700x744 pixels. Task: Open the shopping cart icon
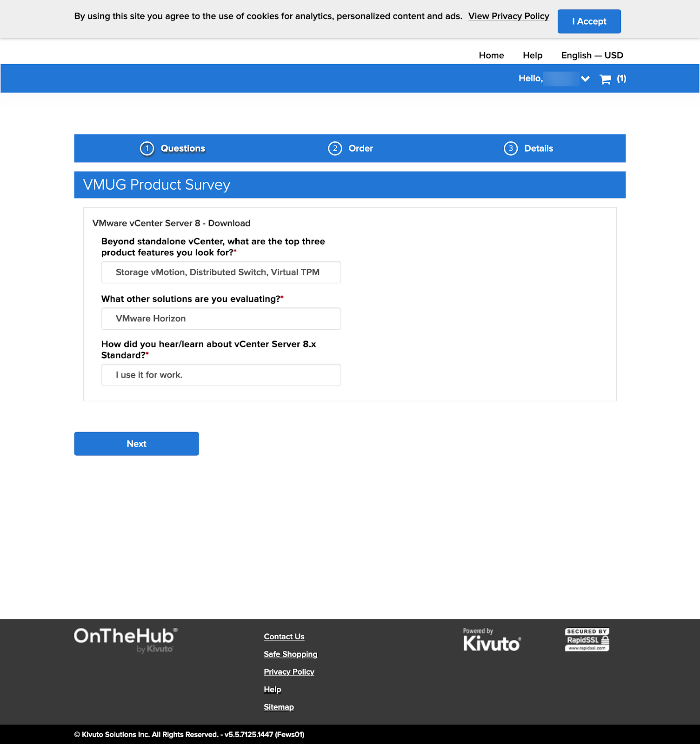(605, 79)
